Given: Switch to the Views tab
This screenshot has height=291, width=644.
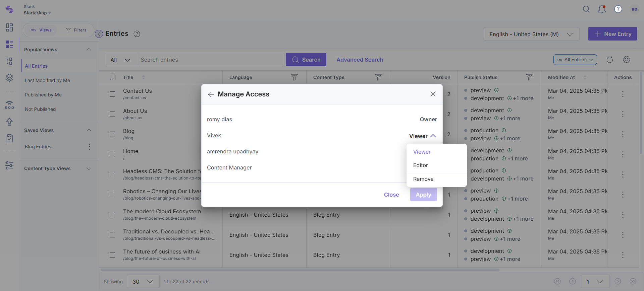Looking at the screenshot, I should pyautogui.click(x=41, y=30).
